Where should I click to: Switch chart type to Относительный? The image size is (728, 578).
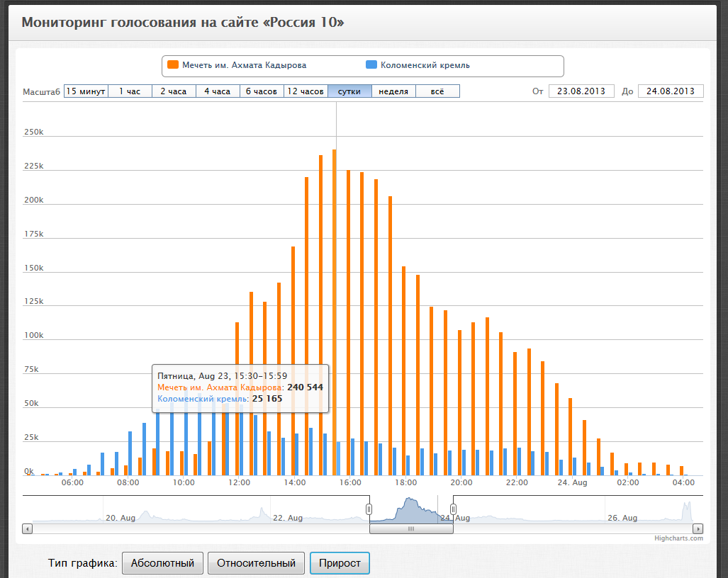pos(257,563)
